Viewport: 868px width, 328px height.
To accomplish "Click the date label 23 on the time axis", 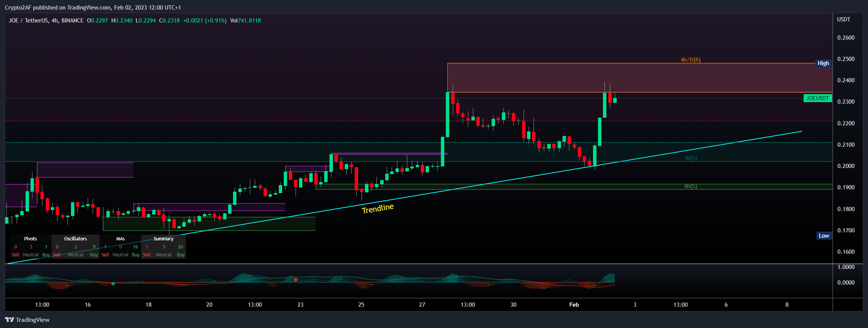I will pyautogui.click(x=301, y=305).
